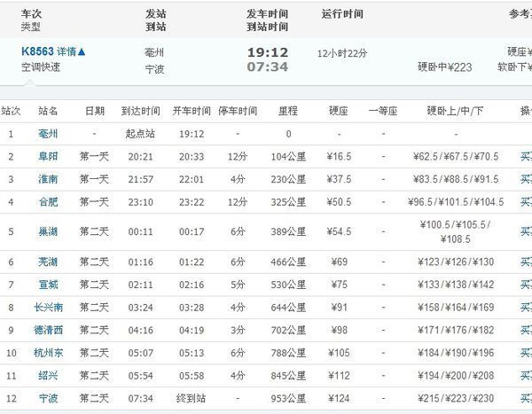Click the buy link in the 宁波 row
This screenshot has width=532, height=414.
[x=526, y=398]
